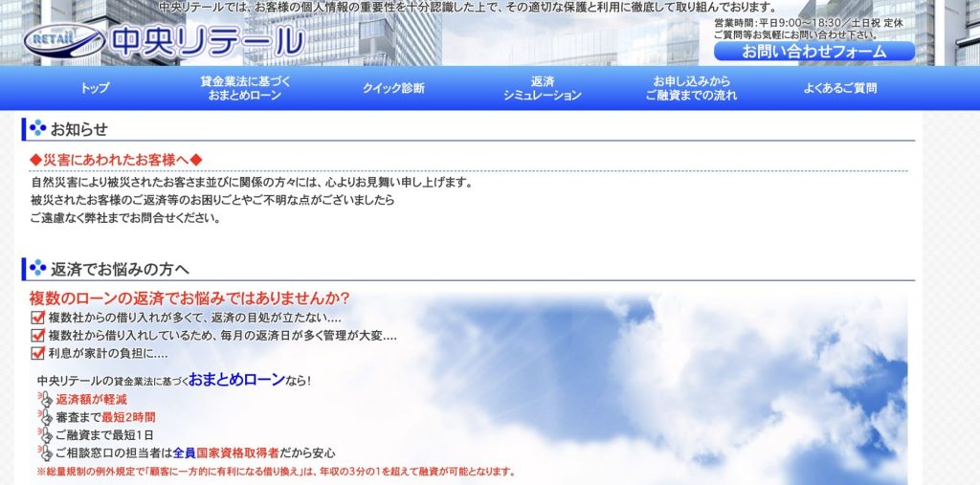Click the ※総量規制の例外規定 note line
The image size is (980, 485).
(x=277, y=472)
